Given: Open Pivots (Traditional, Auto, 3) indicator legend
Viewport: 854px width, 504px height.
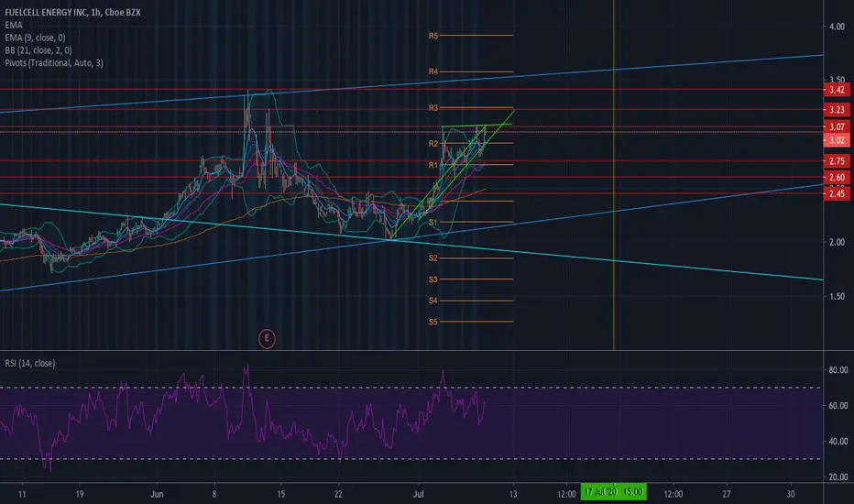Looking at the screenshot, I should [x=54, y=62].
